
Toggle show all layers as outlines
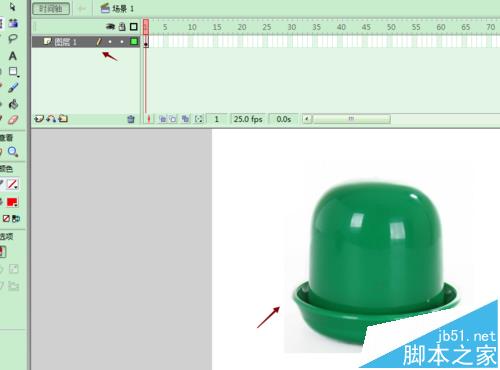[x=134, y=27]
